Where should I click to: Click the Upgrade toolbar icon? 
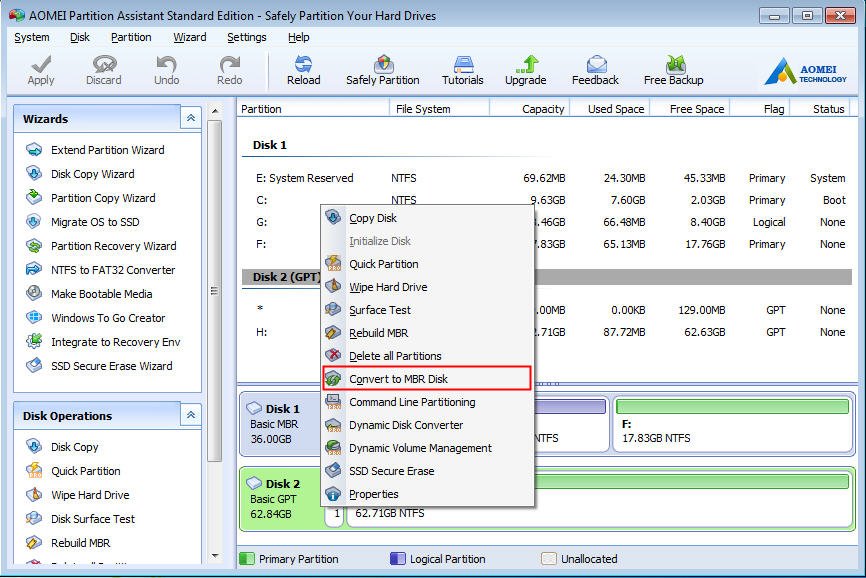click(x=525, y=70)
